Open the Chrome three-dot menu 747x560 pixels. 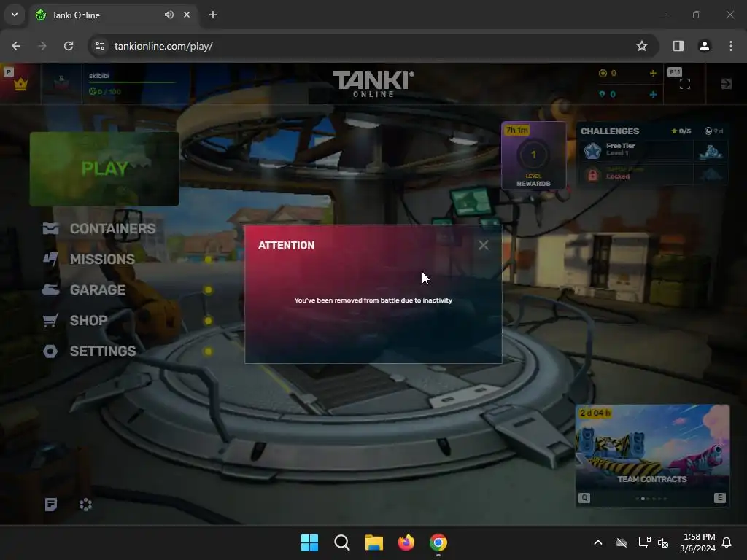[x=731, y=46]
